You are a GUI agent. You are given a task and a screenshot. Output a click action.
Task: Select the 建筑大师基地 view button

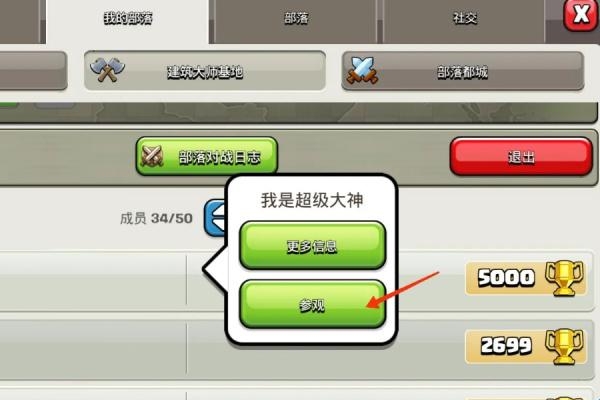click(205, 71)
